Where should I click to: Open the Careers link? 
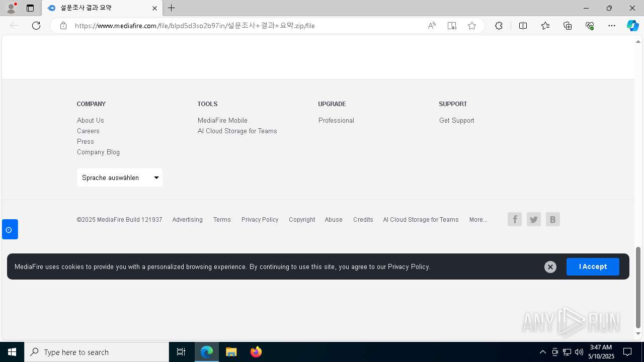click(x=88, y=131)
